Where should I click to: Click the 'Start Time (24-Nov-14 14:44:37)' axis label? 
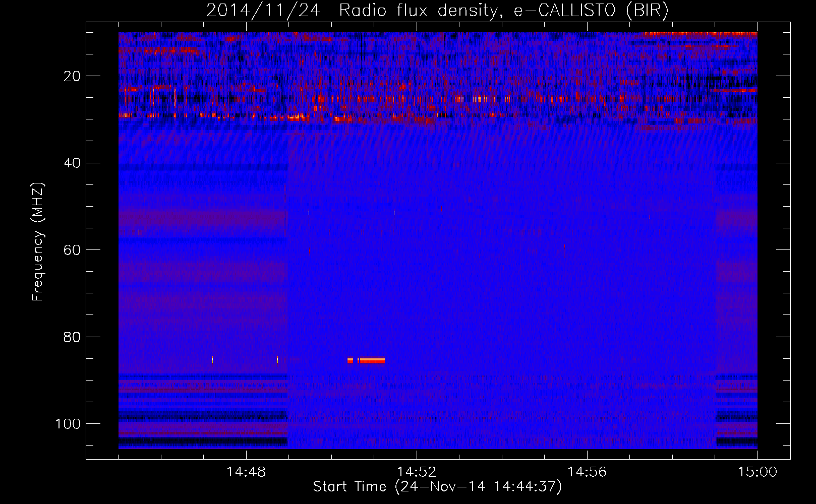click(437, 487)
